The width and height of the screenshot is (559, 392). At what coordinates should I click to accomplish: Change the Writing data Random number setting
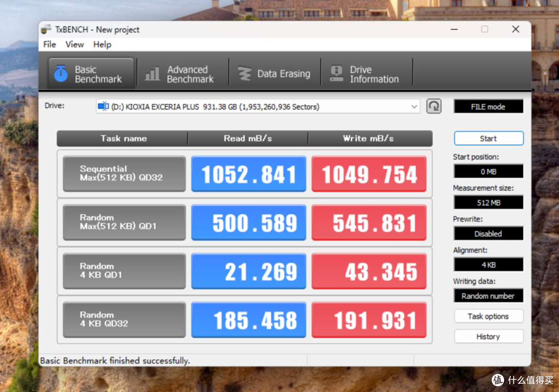click(489, 296)
